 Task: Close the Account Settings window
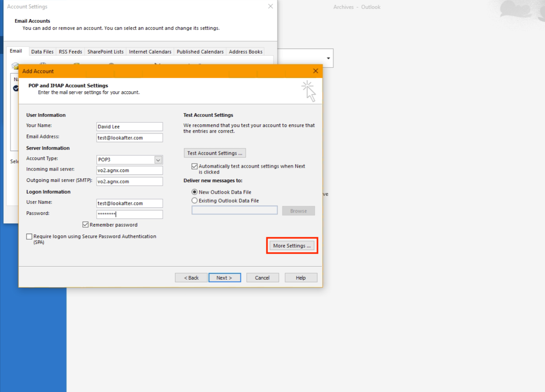click(270, 7)
